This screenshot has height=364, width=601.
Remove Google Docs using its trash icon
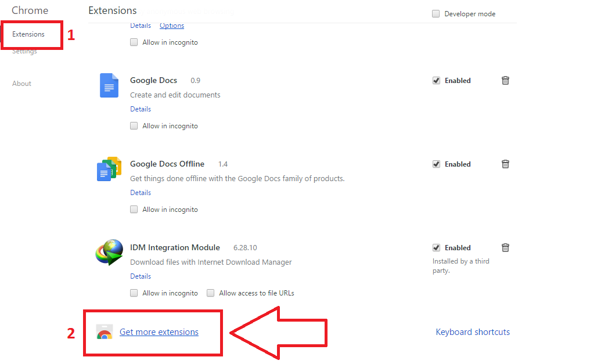[505, 81]
